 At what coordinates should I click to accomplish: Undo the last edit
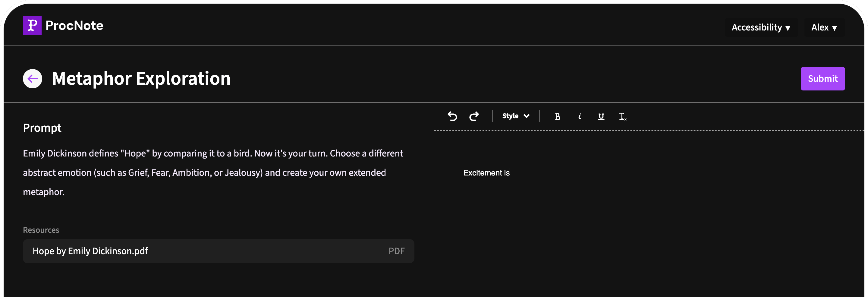[x=452, y=116]
